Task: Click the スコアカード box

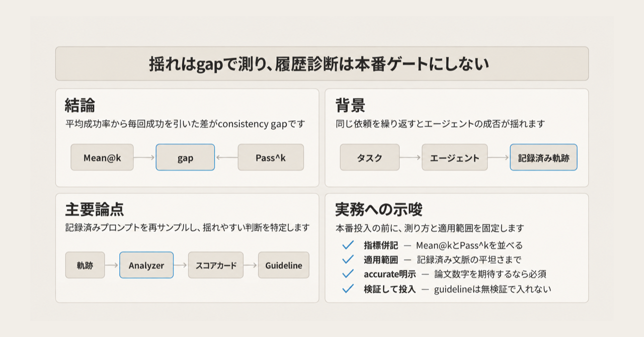Action: 216,265
